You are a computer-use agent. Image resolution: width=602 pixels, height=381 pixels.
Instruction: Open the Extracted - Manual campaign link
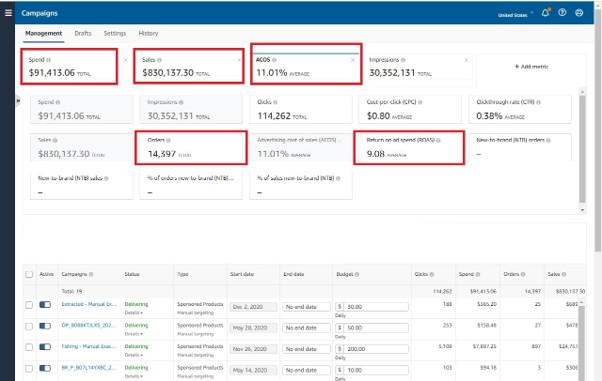[89, 304]
